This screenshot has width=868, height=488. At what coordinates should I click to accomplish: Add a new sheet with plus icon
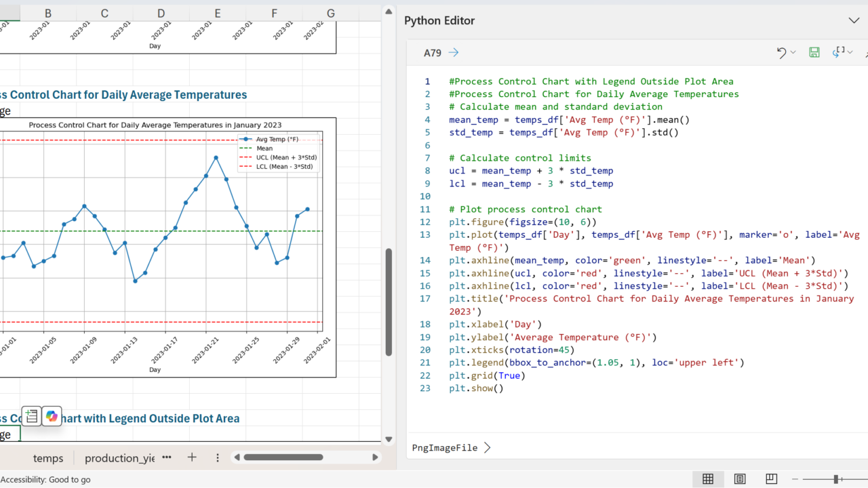pos(192,457)
